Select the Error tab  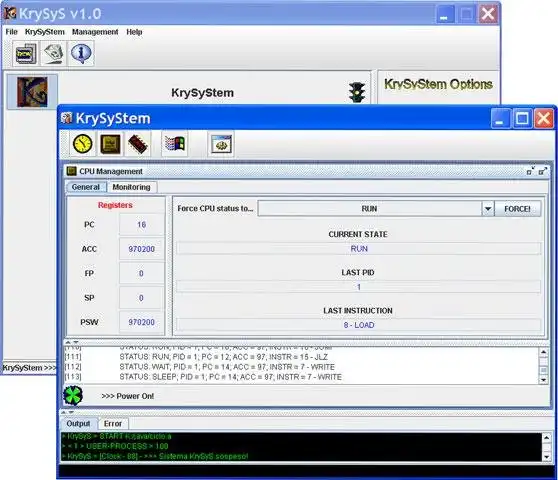(x=113, y=423)
